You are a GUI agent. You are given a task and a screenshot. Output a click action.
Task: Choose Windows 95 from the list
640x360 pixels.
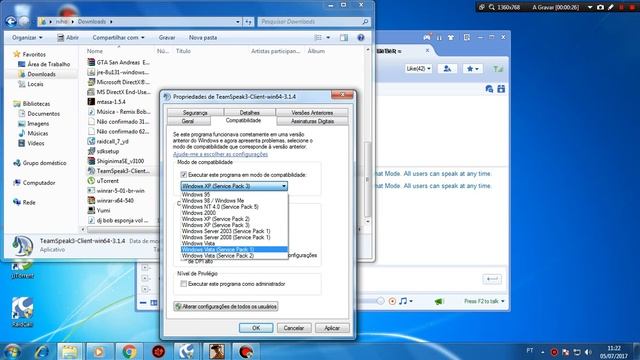pos(196,195)
